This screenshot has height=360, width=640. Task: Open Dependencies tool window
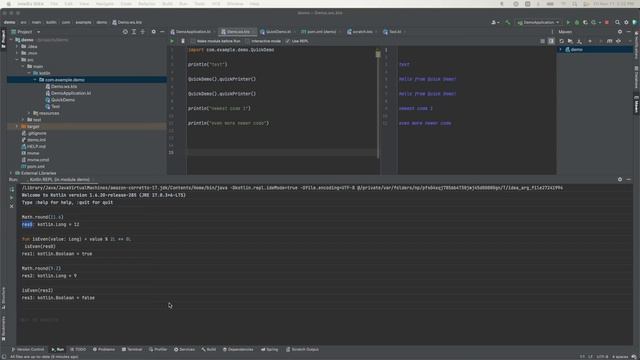coord(238,350)
